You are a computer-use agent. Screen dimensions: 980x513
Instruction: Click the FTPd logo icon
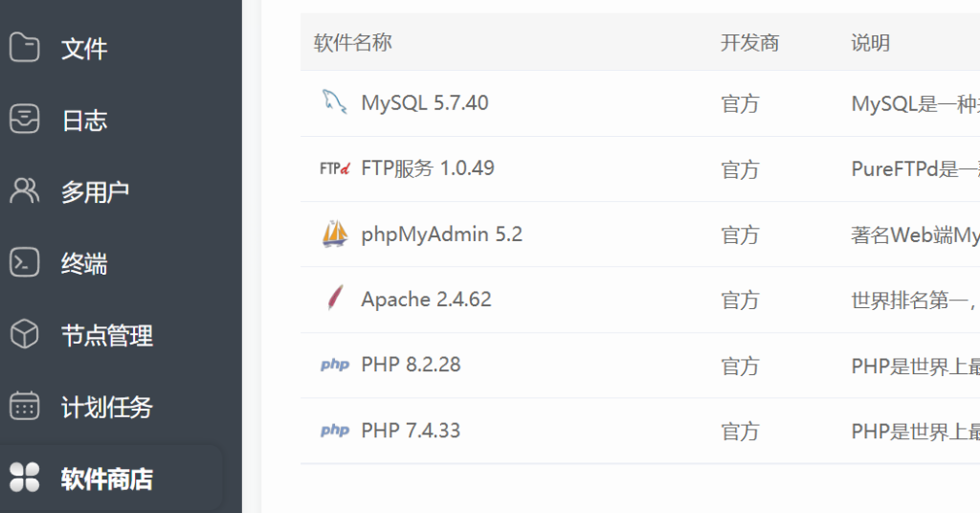click(x=334, y=168)
